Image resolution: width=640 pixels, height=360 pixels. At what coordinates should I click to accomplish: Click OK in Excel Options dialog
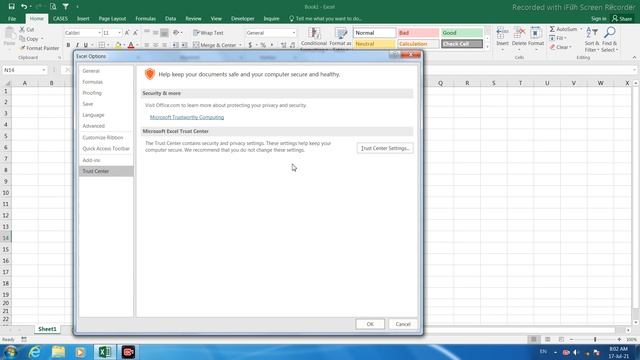point(370,324)
